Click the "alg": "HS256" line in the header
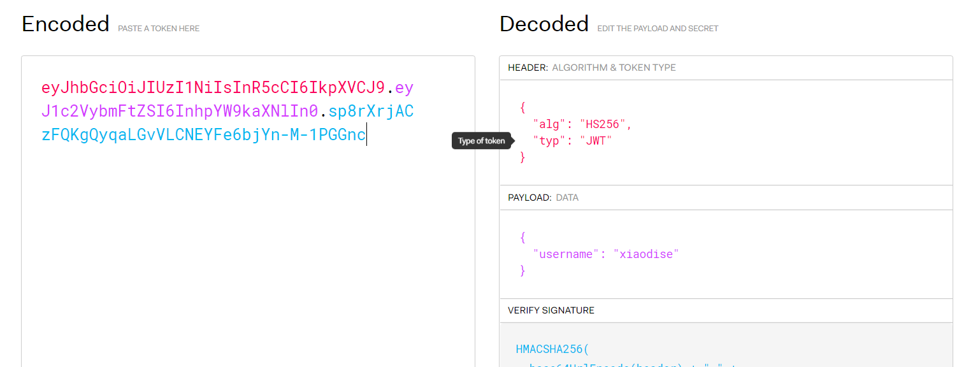Image resolution: width=980 pixels, height=367 pixels. (582, 124)
